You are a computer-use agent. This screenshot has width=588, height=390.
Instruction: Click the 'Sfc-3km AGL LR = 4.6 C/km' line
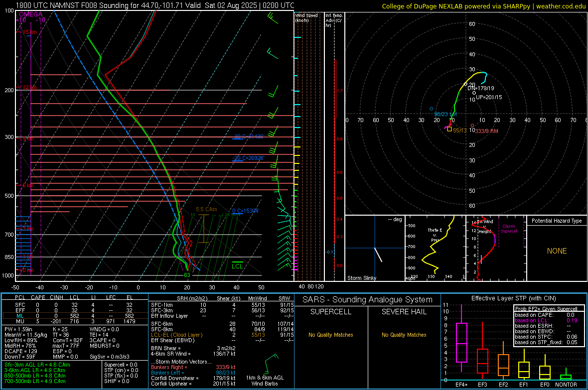click(x=37, y=365)
